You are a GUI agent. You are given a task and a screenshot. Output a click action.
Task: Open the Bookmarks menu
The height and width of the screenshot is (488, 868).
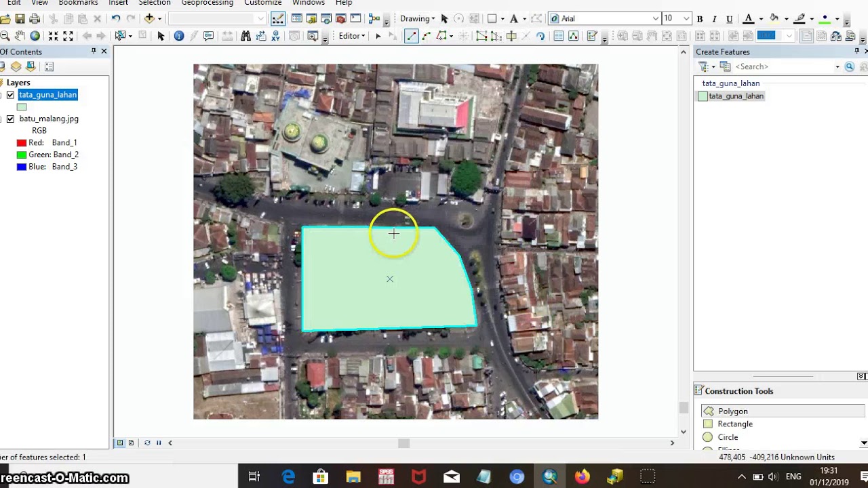(78, 3)
